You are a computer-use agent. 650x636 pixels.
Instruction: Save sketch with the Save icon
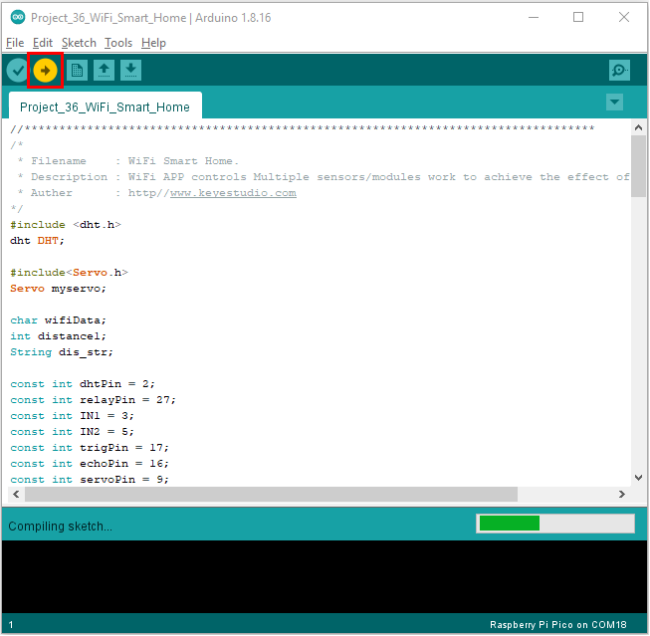[x=131, y=70]
